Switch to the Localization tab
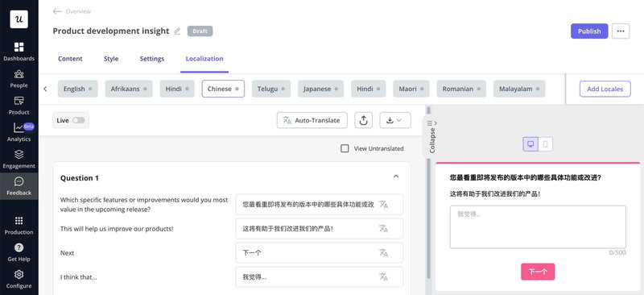The width and height of the screenshot is (644, 295). tap(204, 59)
